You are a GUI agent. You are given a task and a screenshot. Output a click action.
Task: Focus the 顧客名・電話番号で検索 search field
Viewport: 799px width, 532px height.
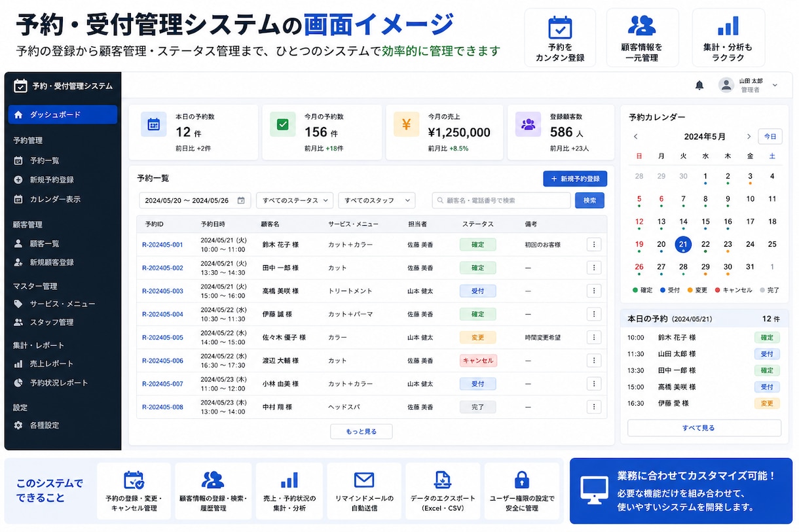[501, 200]
